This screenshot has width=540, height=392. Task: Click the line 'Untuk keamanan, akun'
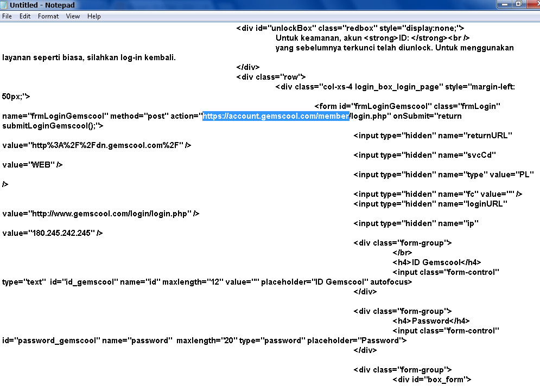373,38
